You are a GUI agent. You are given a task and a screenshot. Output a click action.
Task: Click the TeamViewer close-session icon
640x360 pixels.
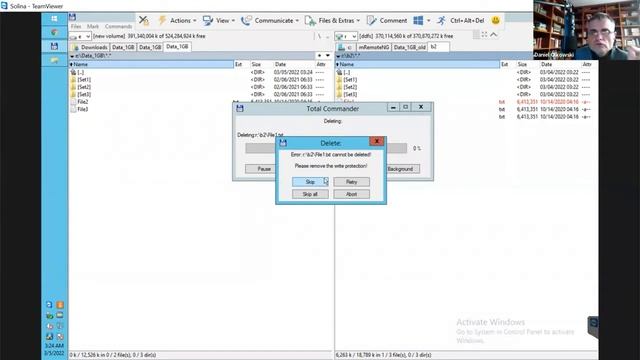pyautogui.click(x=144, y=20)
